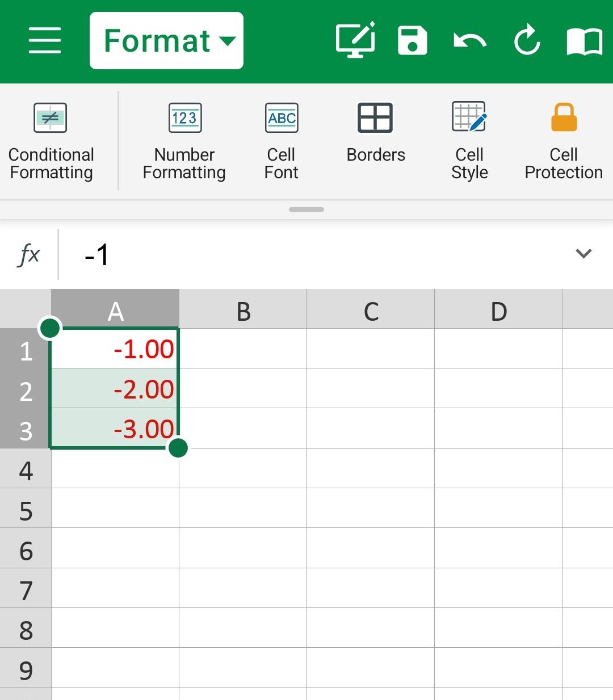Open the Borders tool
Screen dimensions: 613x700
375,133
